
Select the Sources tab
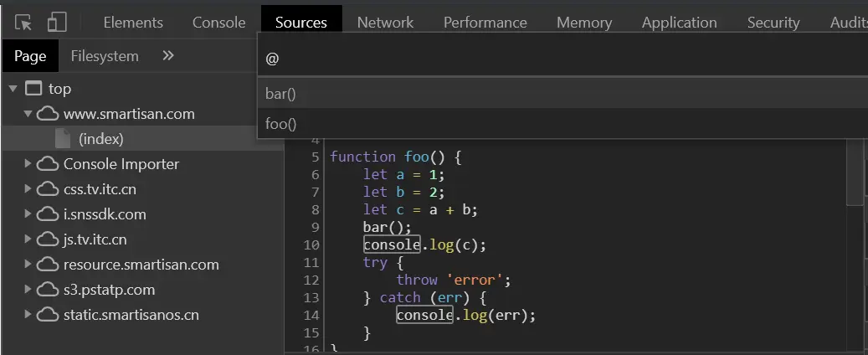coord(301,23)
